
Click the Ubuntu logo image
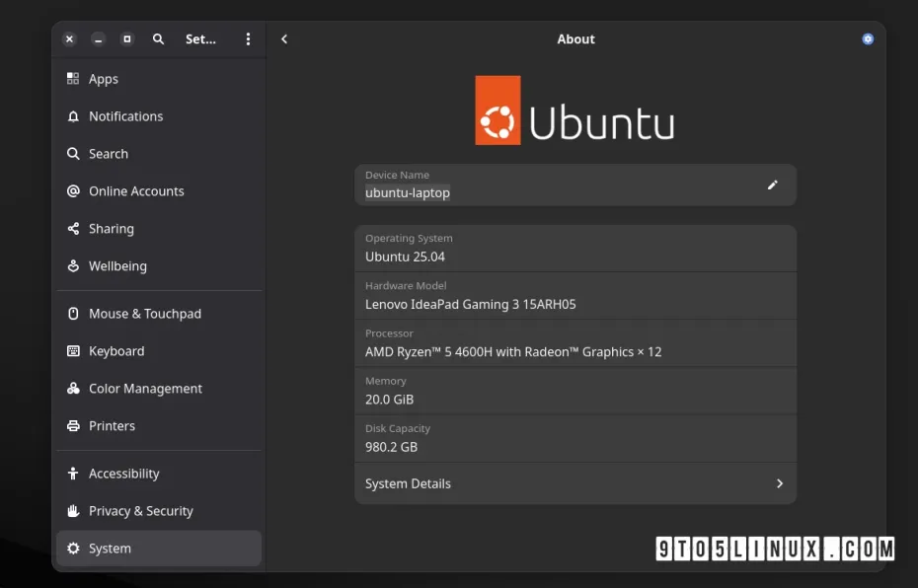point(574,110)
